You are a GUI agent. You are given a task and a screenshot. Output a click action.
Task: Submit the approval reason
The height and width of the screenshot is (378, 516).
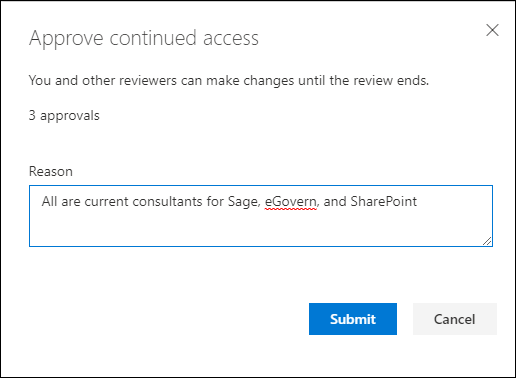pyautogui.click(x=353, y=319)
